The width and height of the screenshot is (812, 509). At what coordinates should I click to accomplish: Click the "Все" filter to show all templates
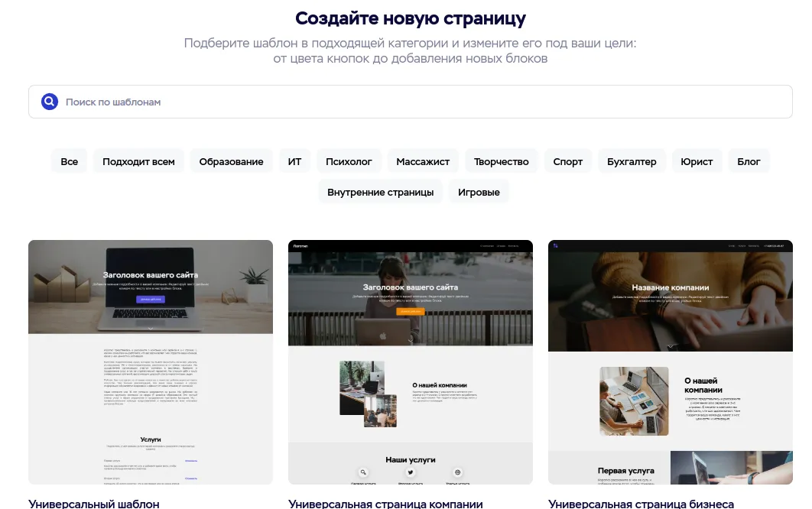(70, 161)
